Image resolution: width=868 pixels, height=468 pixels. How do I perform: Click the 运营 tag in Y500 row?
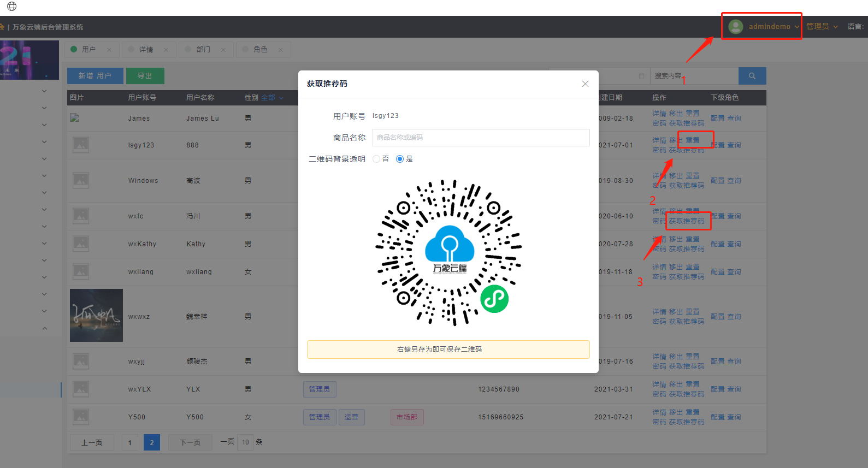click(x=351, y=417)
